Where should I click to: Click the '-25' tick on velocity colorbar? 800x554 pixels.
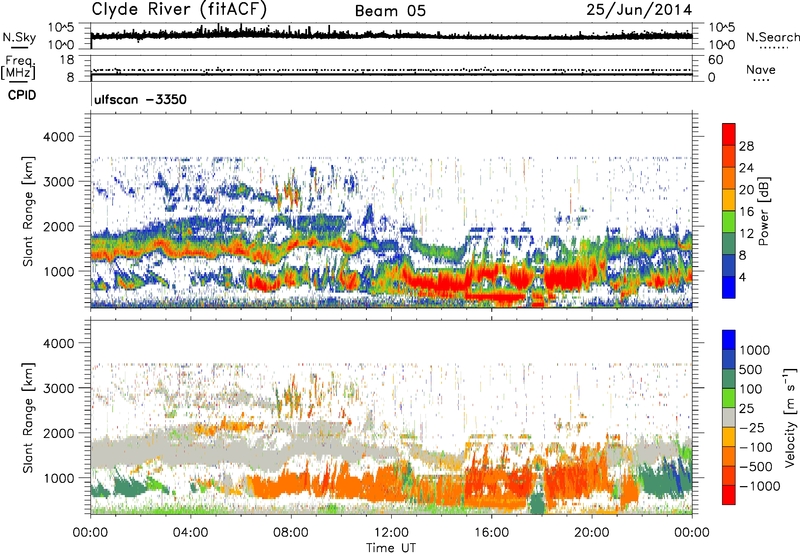(x=752, y=427)
